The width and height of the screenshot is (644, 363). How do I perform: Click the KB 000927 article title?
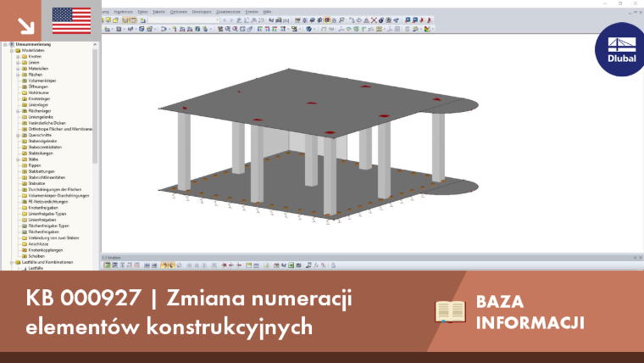pos(189,312)
